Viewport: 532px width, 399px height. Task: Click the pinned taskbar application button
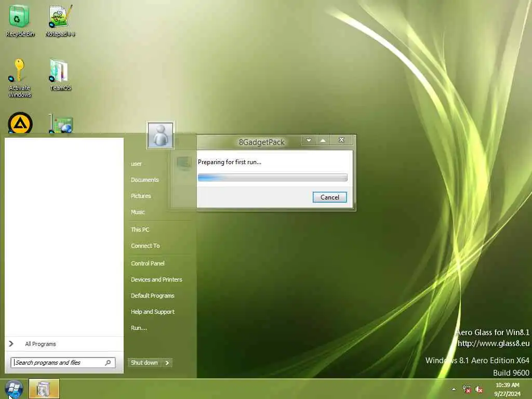point(44,389)
